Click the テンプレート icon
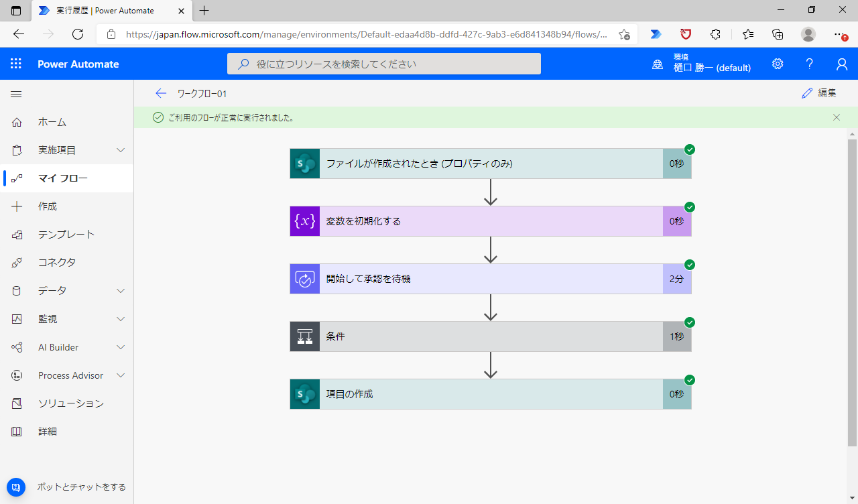Screen dimensions: 858x504 (x=17, y=235)
